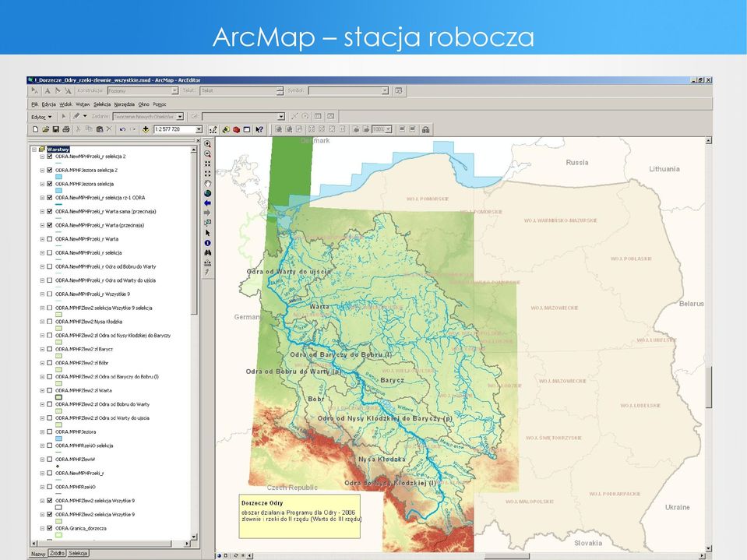Viewport: 747px width, 560px height.
Task: Paste from clipboard in standard toolbar
Action: pos(100,129)
